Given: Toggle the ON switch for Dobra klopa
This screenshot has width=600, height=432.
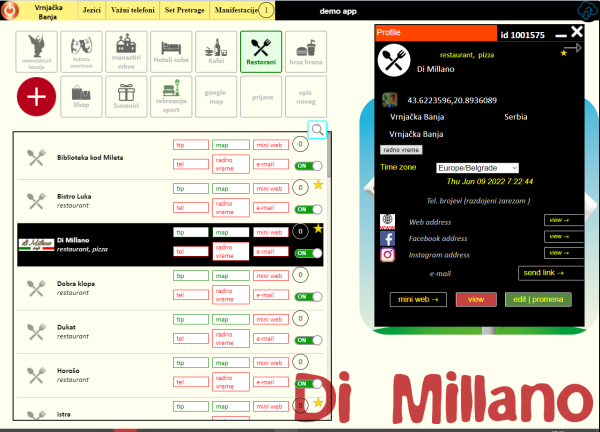Looking at the screenshot, I should (x=307, y=296).
